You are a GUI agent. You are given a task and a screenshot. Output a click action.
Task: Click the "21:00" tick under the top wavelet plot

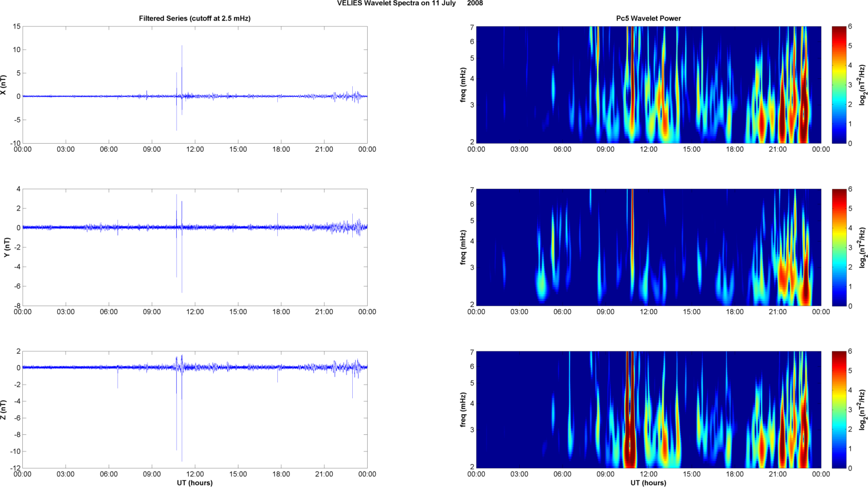(x=778, y=149)
